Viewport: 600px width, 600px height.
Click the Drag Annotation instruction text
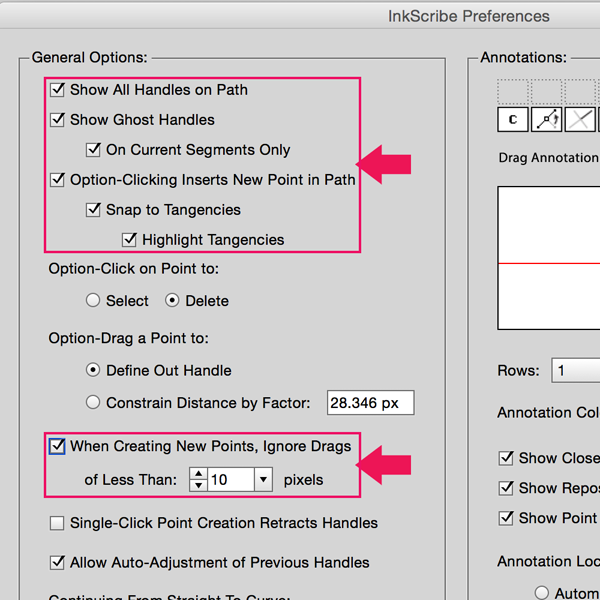pos(549,157)
